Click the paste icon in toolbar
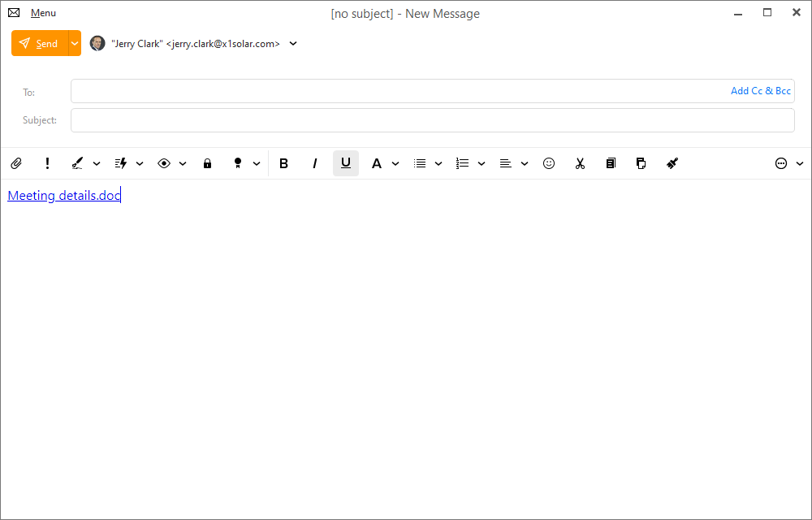Viewport: 812px width, 520px height. (x=641, y=163)
